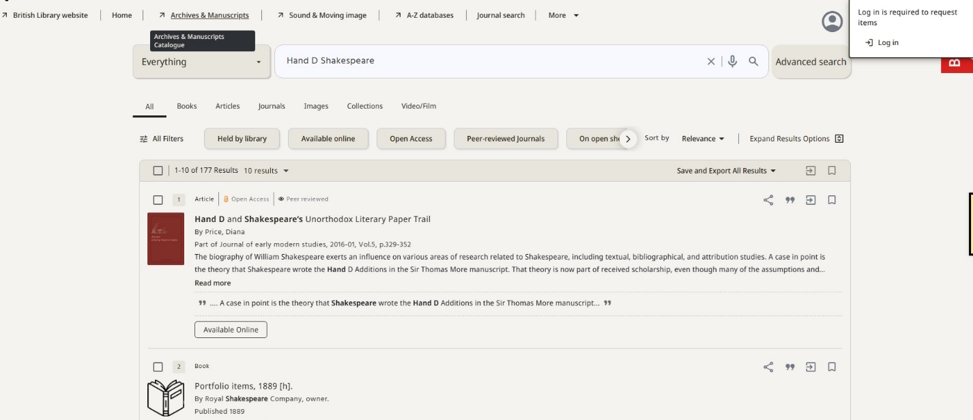Tick the checkbox for result 1
This screenshot has height=420, width=973.
[x=158, y=200]
